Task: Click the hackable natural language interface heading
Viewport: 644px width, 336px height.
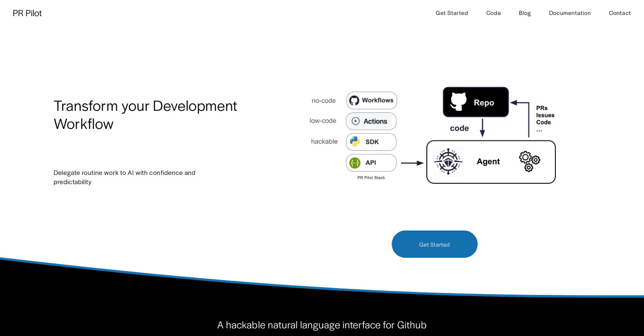Action: 322,325
